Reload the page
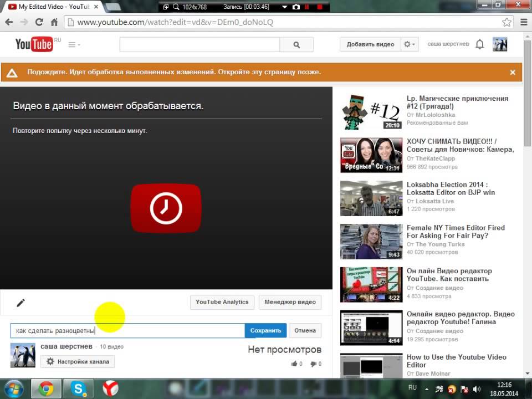Viewport: 532px width, 399px height. (x=39, y=22)
